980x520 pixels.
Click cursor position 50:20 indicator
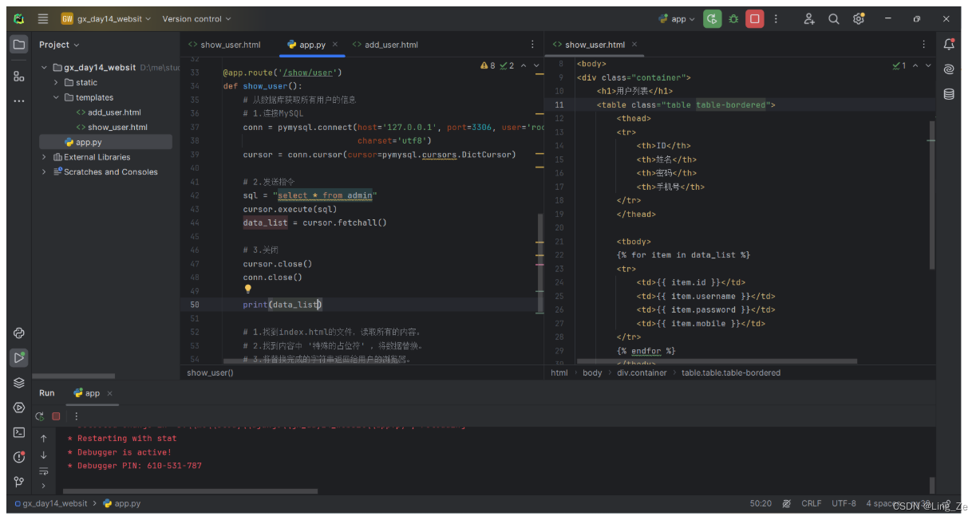point(761,503)
